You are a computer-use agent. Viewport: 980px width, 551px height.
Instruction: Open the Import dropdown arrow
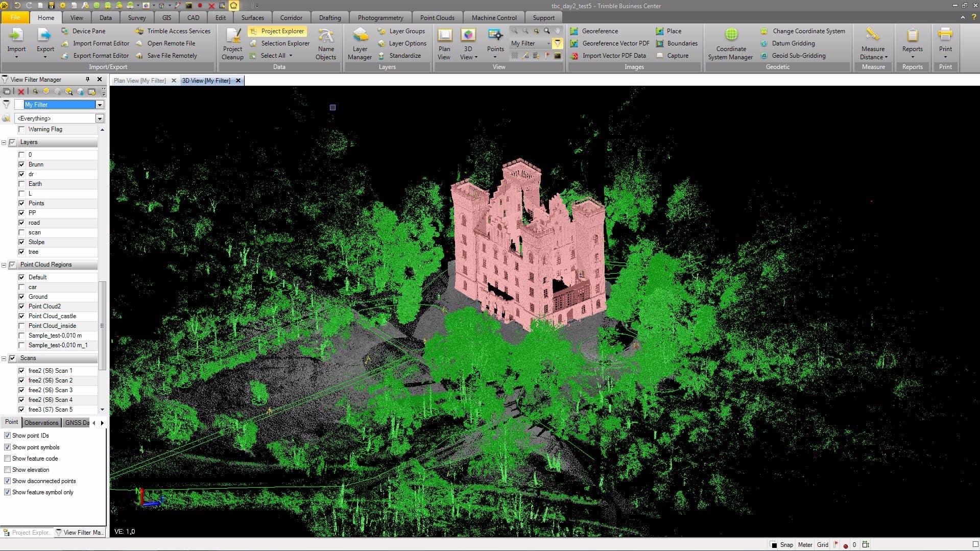pyautogui.click(x=16, y=57)
